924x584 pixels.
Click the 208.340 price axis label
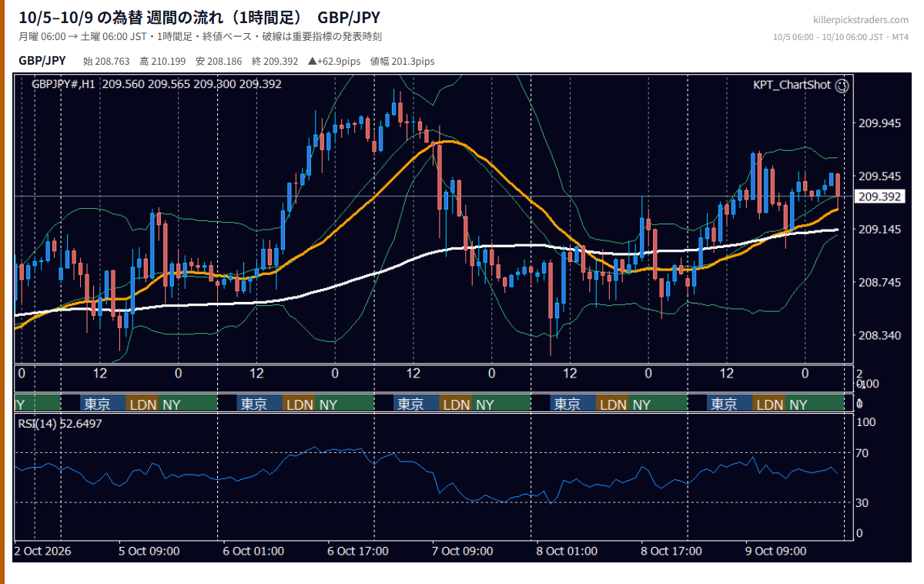(879, 336)
